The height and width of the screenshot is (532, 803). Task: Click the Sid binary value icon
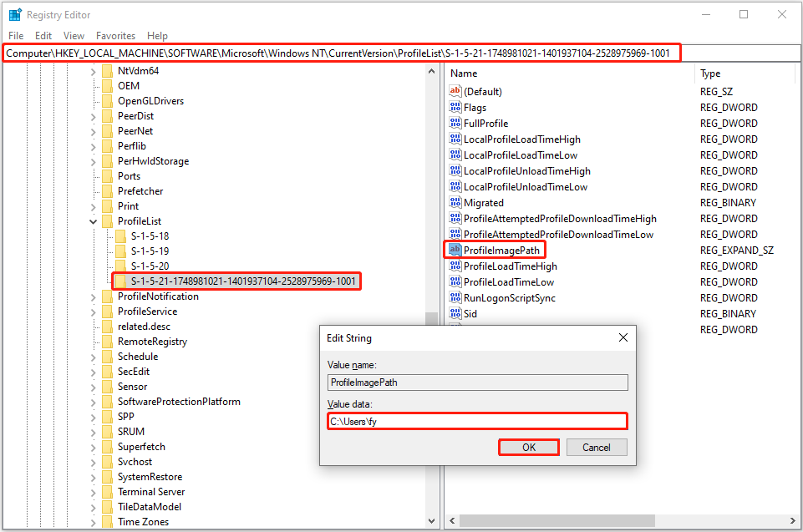coord(455,314)
